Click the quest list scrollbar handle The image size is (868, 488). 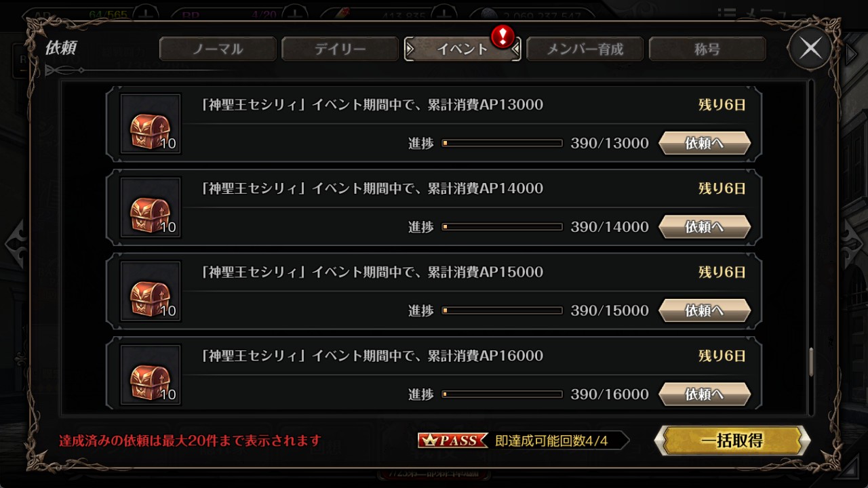coord(811,363)
